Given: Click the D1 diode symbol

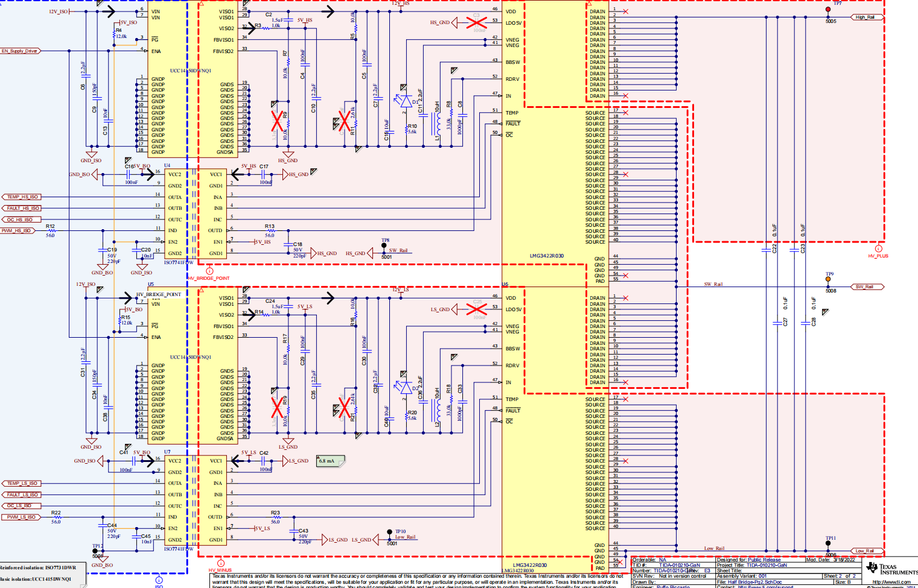Looking at the screenshot, I should click(403, 100).
